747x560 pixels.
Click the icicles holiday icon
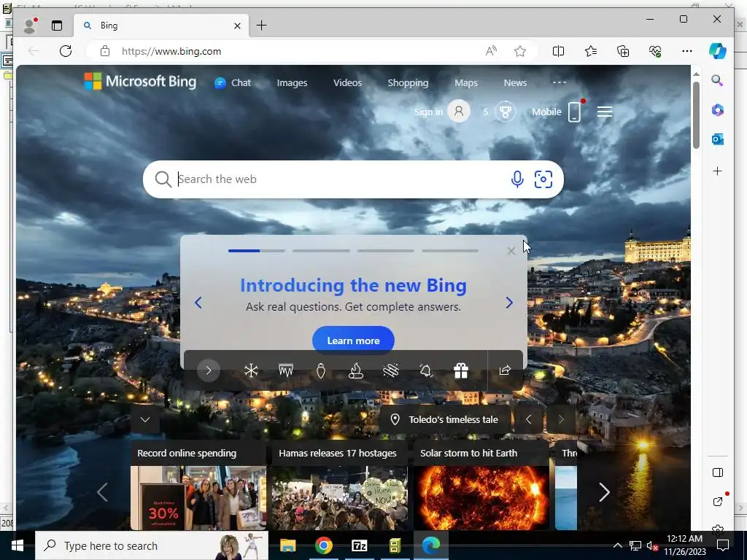tap(286, 370)
